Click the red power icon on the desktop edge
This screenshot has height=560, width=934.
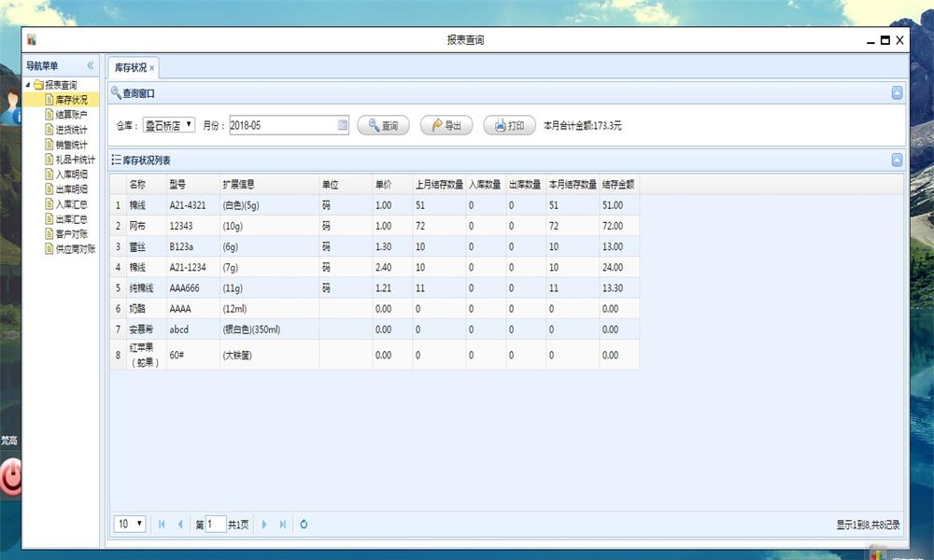(10, 477)
